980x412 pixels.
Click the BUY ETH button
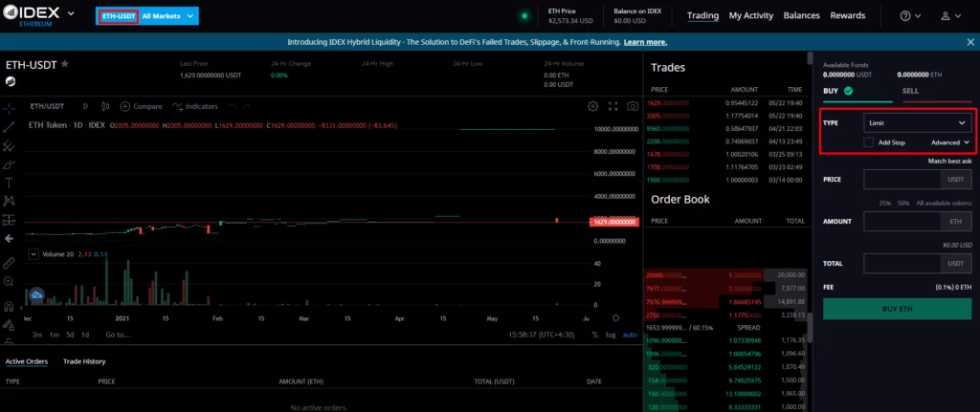[x=897, y=310]
